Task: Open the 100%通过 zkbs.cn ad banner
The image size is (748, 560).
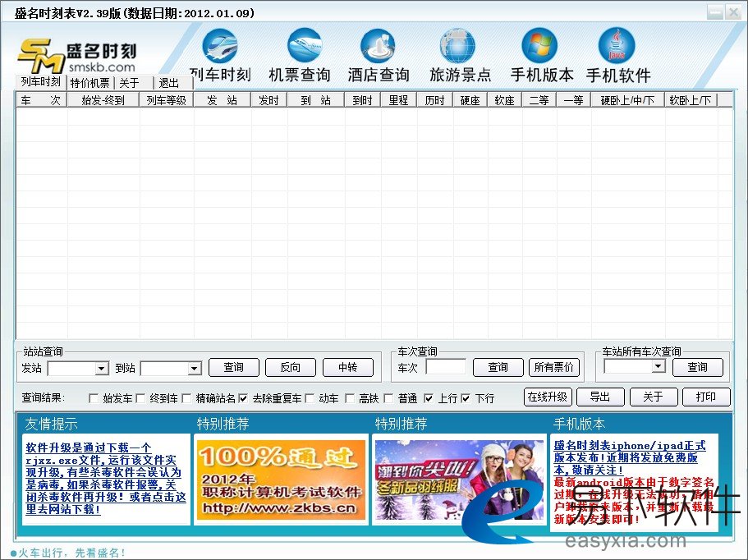Action: (281, 480)
